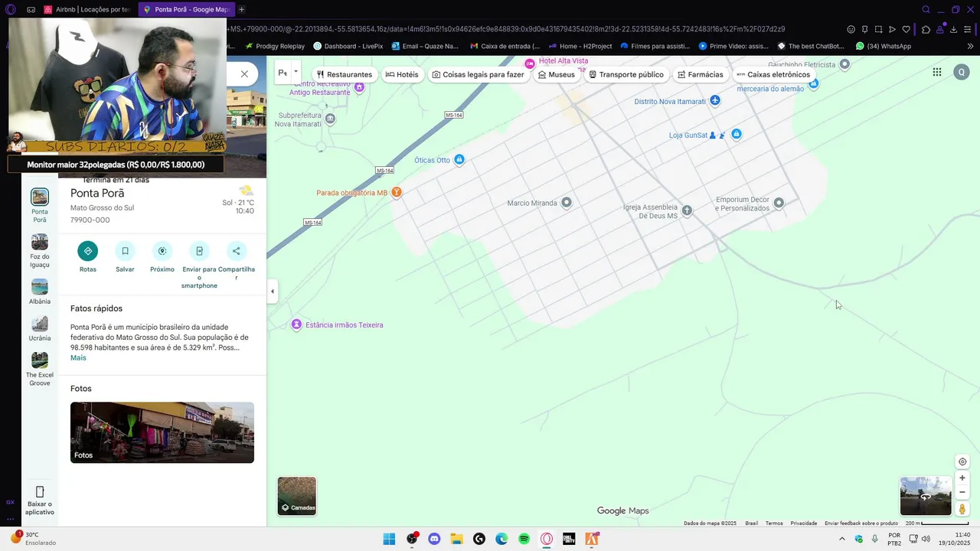This screenshot has width=980, height=551.
Task: Open a new browser tab
Action: (242, 10)
